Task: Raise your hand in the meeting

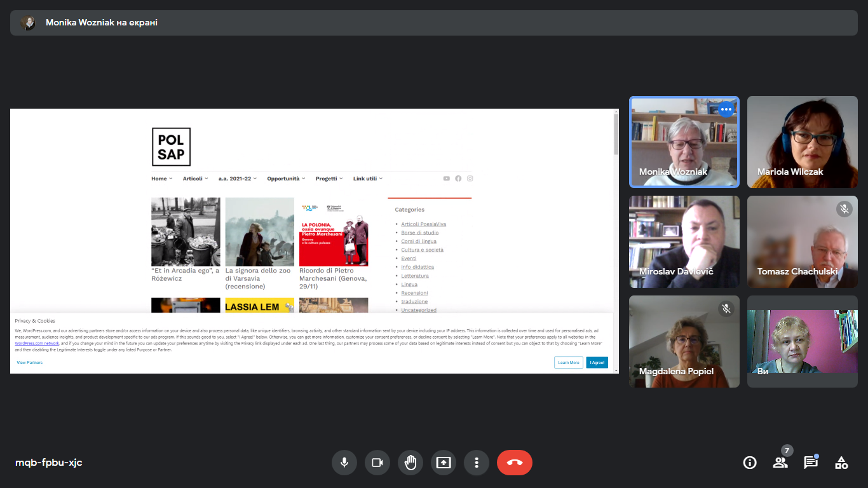Action: click(x=410, y=463)
